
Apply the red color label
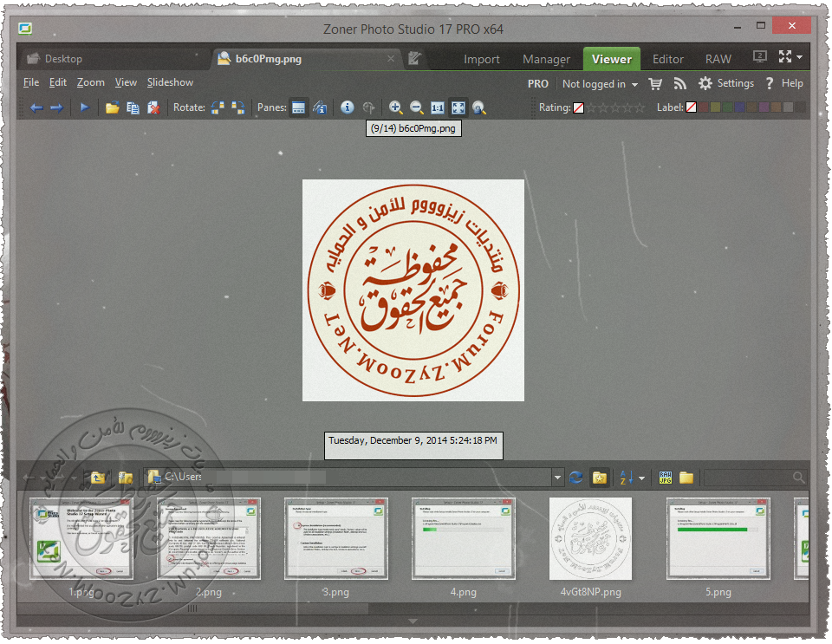pyautogui.click(x=704, y=107)
